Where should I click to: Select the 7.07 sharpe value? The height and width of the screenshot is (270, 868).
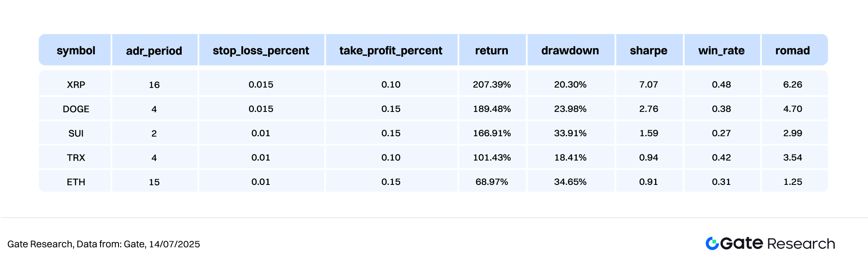pos(649,85)
